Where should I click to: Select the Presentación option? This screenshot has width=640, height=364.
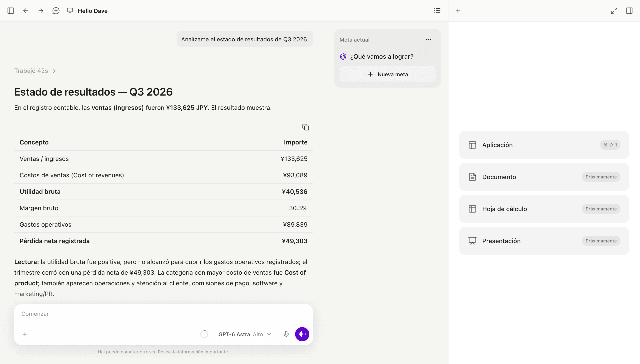coord(544,241)
